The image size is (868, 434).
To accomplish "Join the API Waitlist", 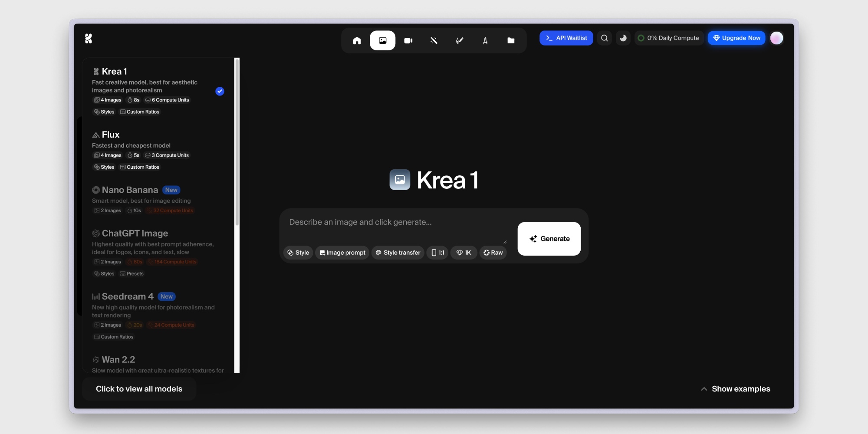I will (566, 38).
